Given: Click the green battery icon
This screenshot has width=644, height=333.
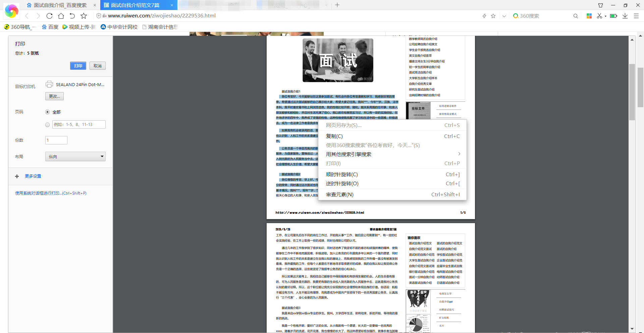Looking at the screenshot, I should click(x=613, y=16).
